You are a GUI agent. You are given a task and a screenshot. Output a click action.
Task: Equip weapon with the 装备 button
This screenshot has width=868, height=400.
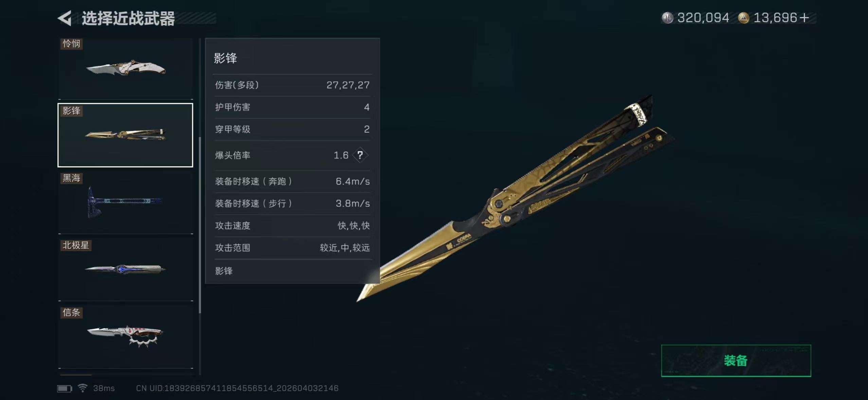tap(736, 361)
